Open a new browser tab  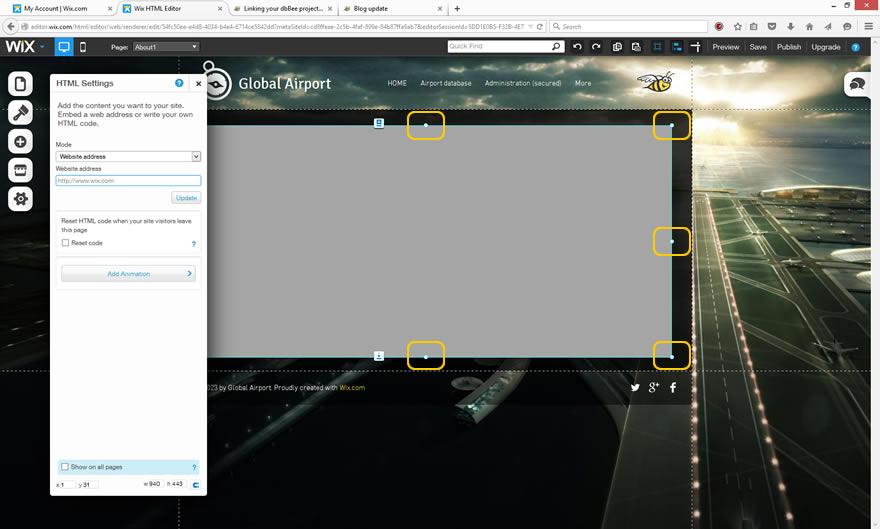tap(457, 8)
